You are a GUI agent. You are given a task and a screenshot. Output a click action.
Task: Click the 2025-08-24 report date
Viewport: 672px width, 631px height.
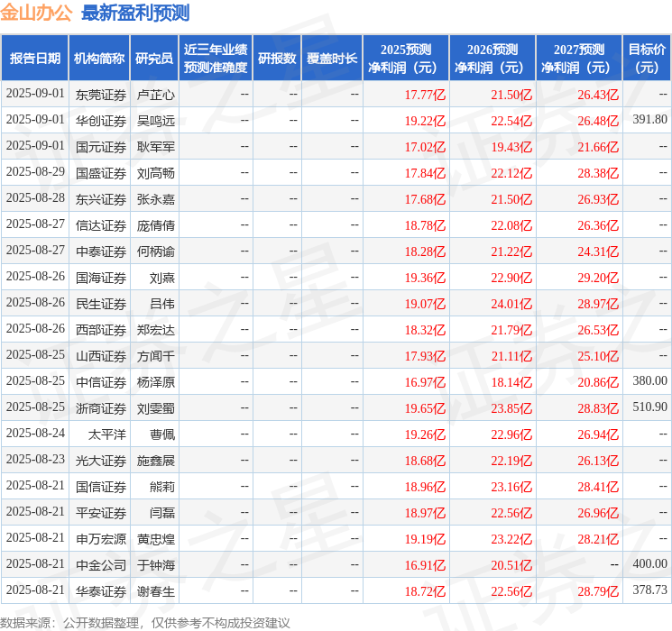point(35,433)
